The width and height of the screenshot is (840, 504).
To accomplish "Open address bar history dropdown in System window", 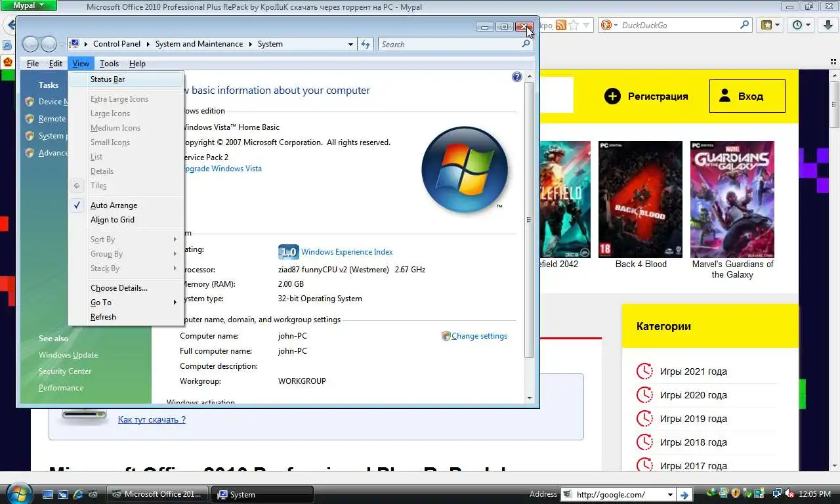I will click(x=350, y=44).
